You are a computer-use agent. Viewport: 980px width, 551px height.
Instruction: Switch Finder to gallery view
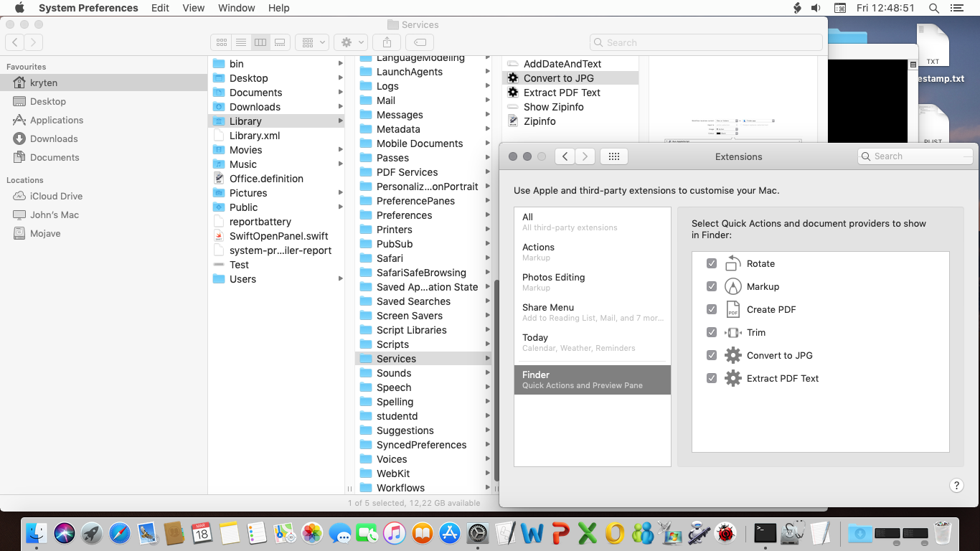[280, 42]
